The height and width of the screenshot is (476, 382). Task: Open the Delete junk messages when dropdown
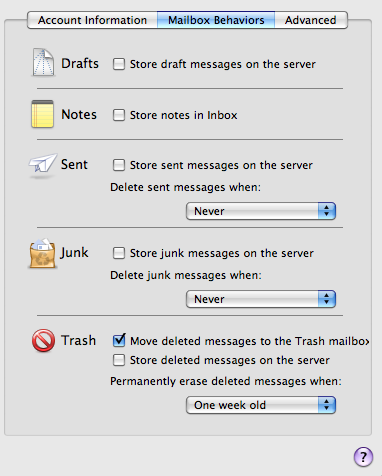click(x=261, y=299)
